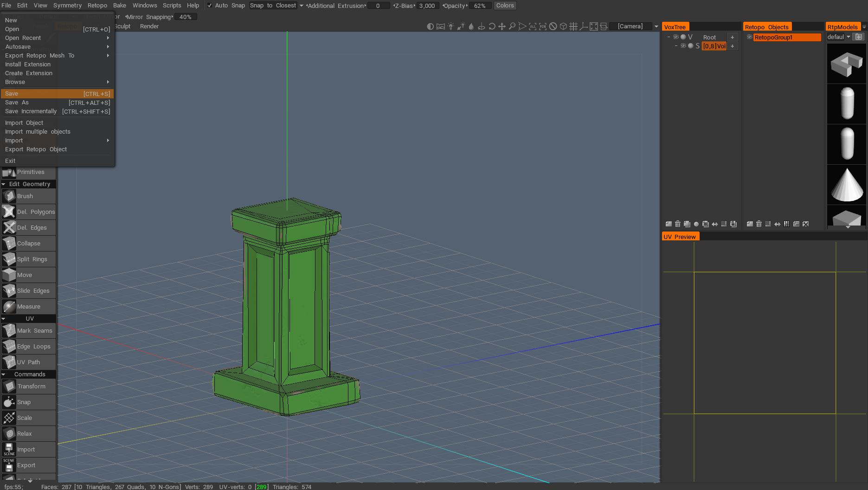Click the trash icon in VoxTree panel

pos(678,224)
